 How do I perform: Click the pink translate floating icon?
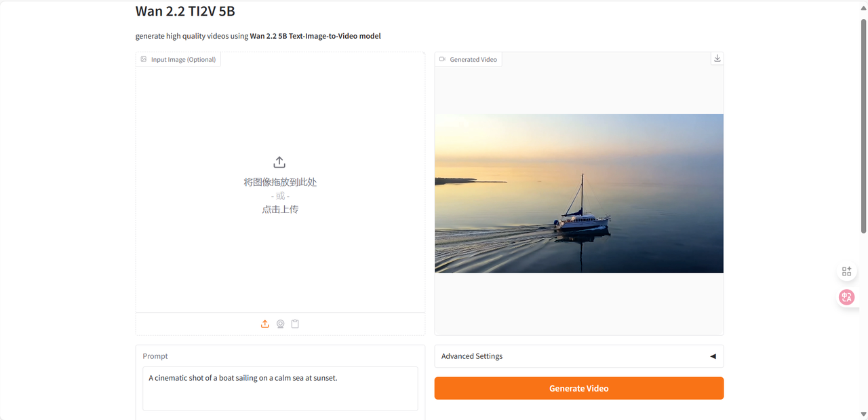click(x=846, y=297)
